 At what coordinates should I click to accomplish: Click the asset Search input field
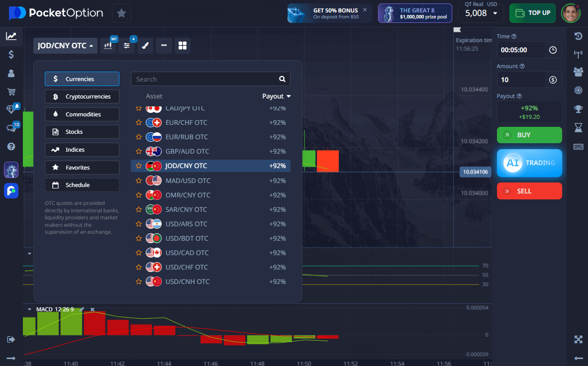pos(205,79)
